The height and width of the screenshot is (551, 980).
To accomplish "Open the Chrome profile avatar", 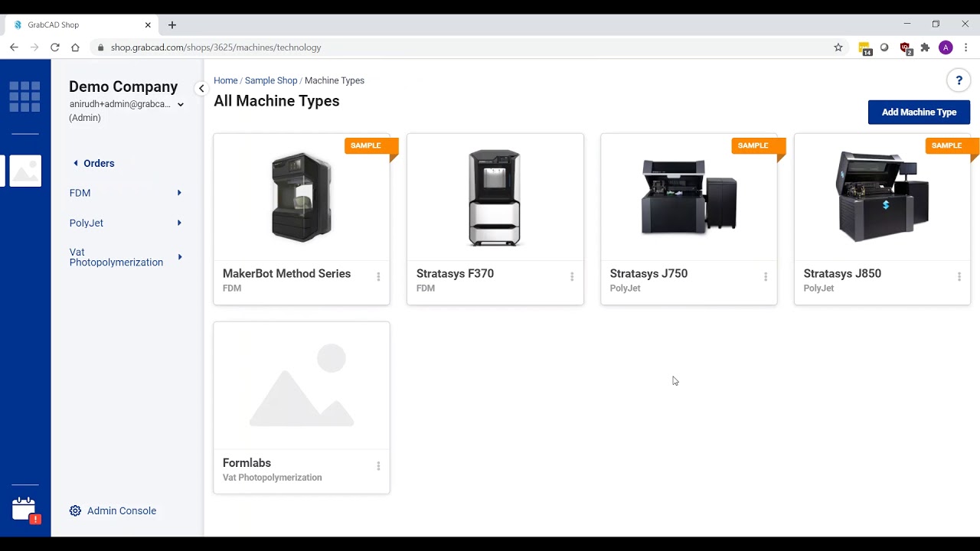I will 946,47.
